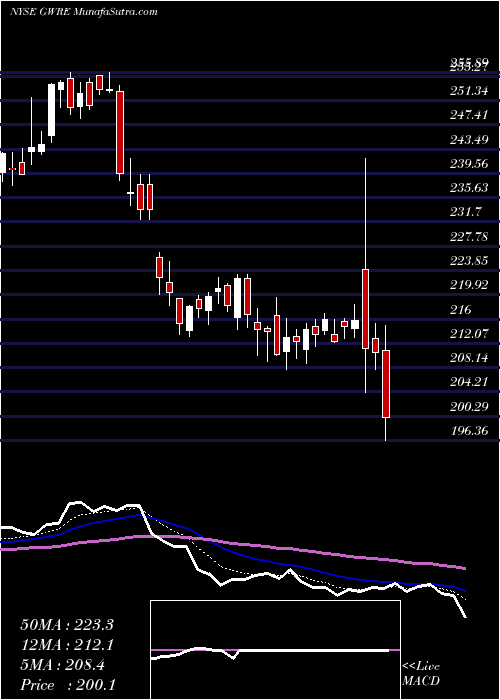Select the 243.49 price axis label
Viewport: 500px width, 700px height.
(x=469, y=140)
